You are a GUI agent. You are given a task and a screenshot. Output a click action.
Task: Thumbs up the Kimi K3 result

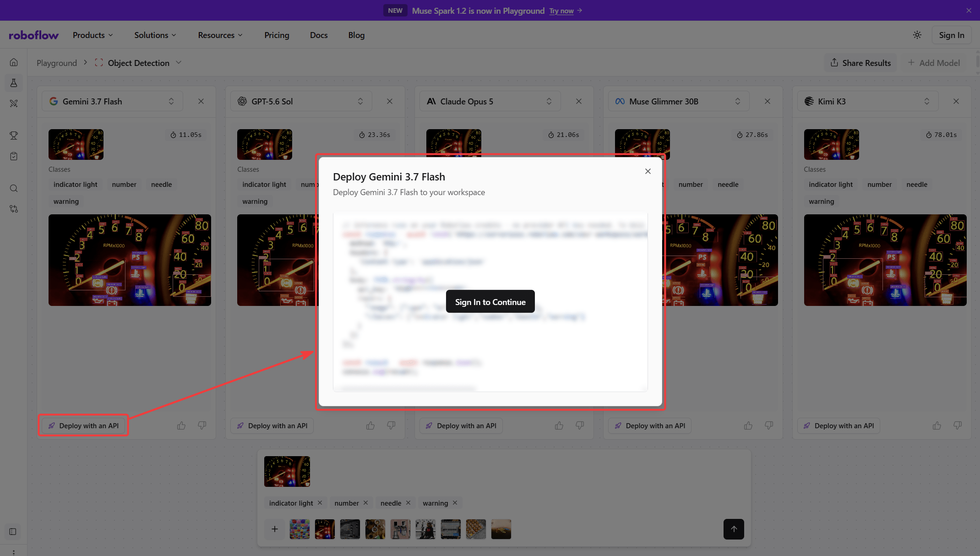point(937,425)
